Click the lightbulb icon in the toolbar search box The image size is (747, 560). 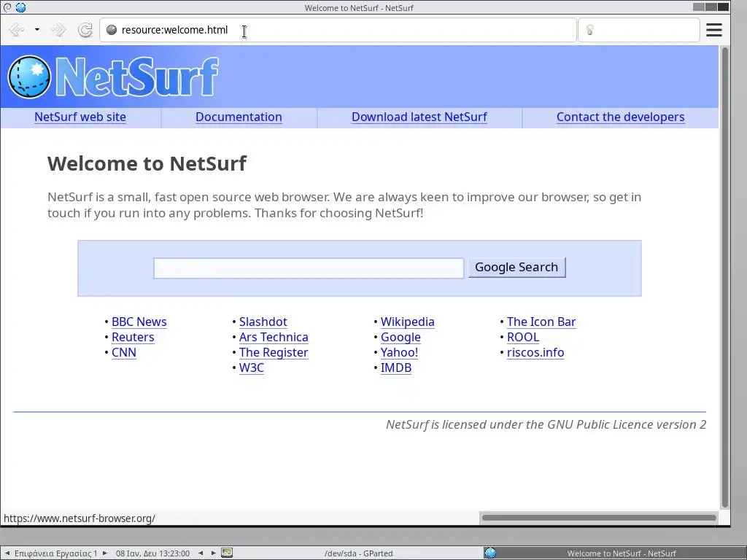pyautogui.click(x=589, y=30)
